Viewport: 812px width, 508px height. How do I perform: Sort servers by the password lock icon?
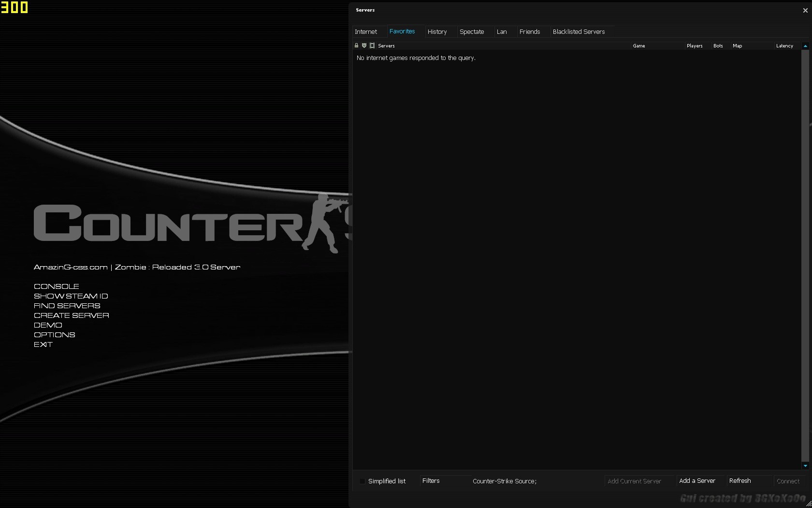click(356, 45)
